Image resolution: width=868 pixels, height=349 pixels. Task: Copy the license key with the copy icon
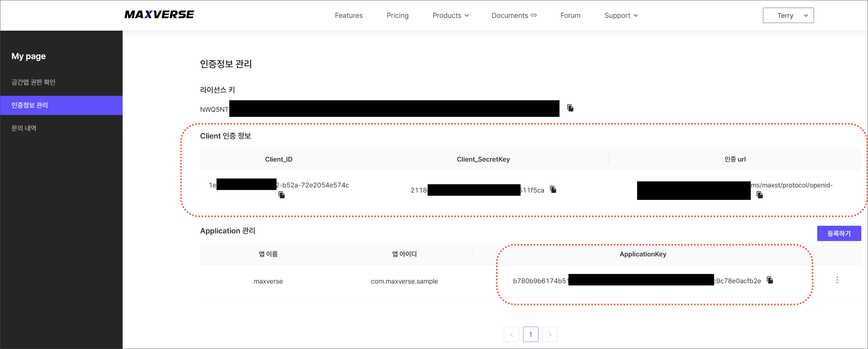(570, 108)
